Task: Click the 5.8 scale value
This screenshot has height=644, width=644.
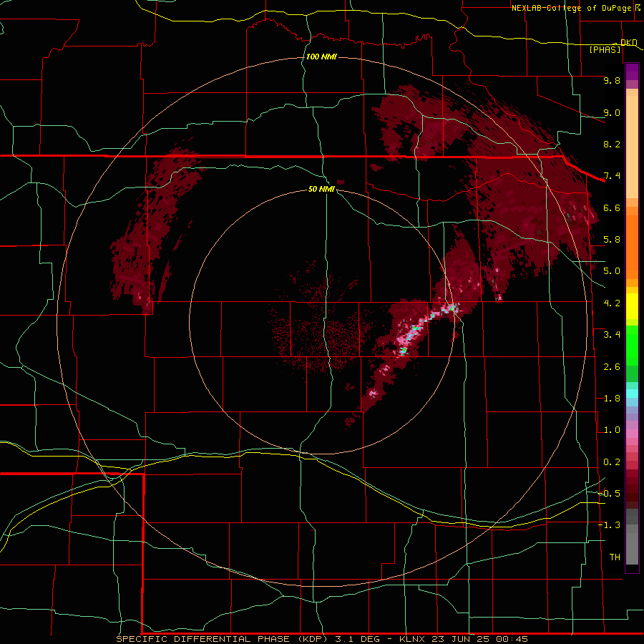Action: [612, 240]
